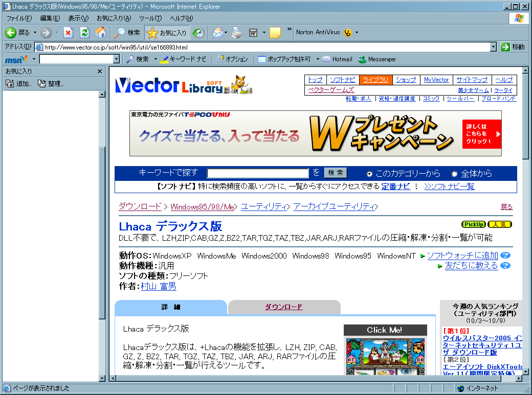Refresh the page with the green arrows icon

coord(84,33)
